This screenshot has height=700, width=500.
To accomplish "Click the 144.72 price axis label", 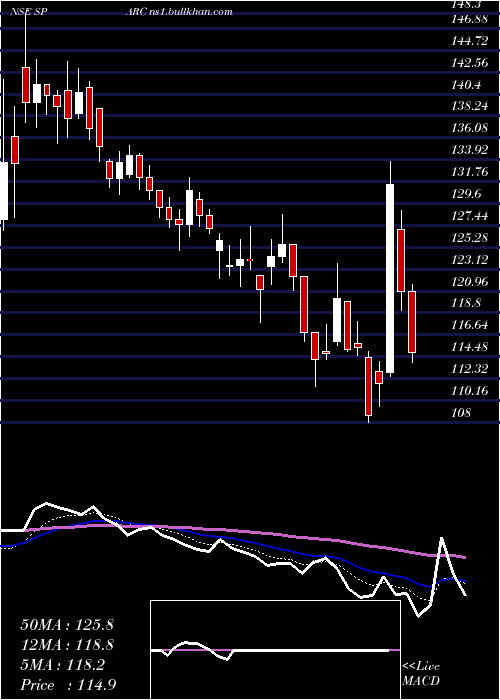I will pos(469,42).
